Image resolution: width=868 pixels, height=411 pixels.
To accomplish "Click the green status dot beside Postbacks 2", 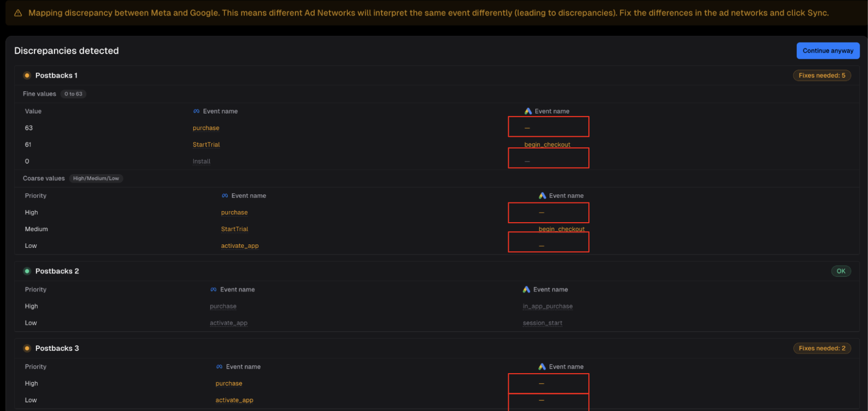I will coord(27,271).
